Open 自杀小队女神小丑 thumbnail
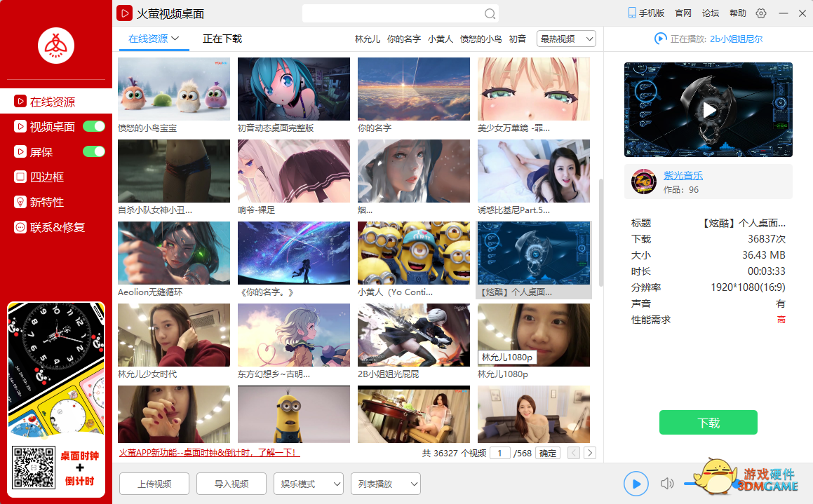Screen dimensions: 813x504 tap(174, 171)
